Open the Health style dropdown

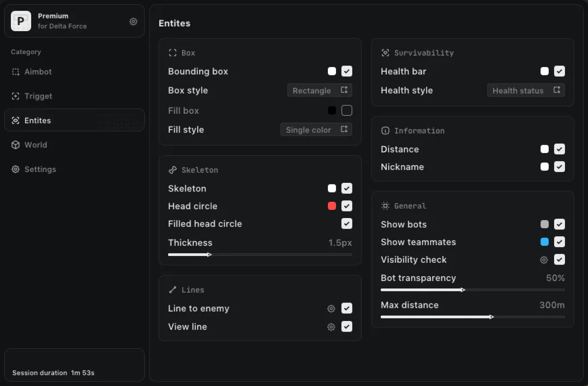click(x=526, y=90)
